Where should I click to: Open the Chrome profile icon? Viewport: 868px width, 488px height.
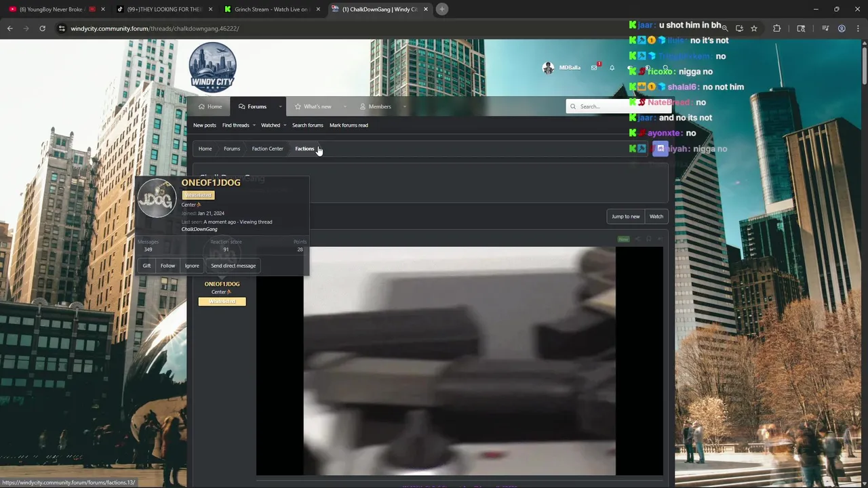[x=842, y=28]
